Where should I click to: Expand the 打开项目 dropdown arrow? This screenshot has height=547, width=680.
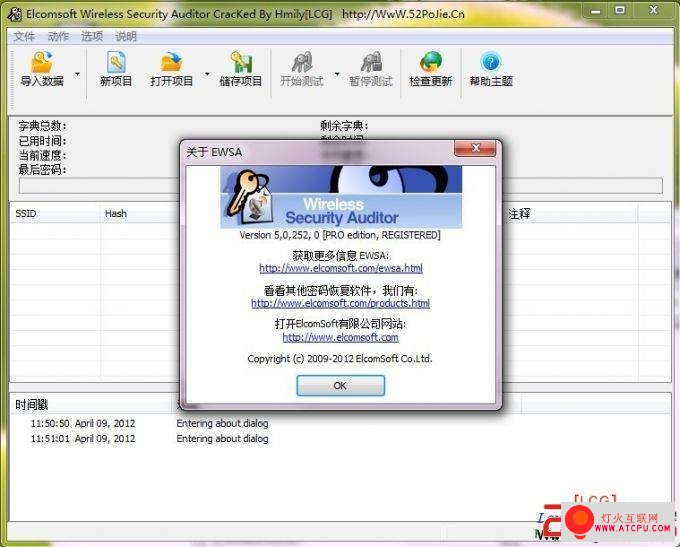207,74
